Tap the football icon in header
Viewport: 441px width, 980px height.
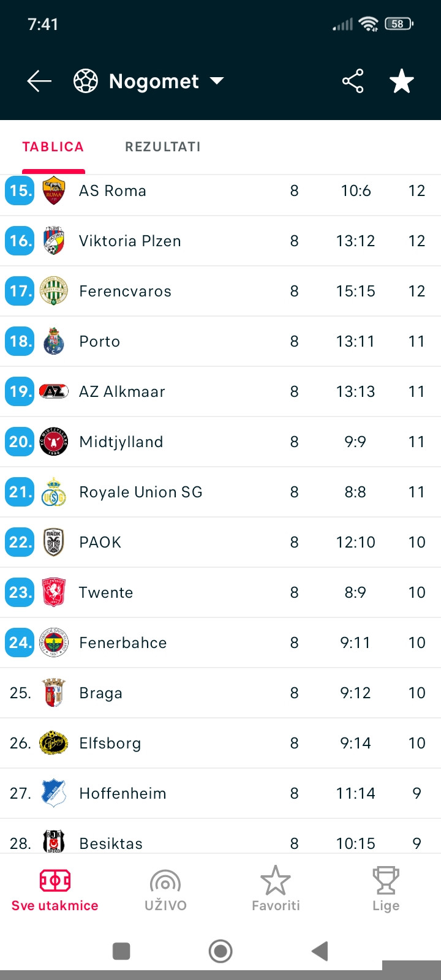(86, 81)
